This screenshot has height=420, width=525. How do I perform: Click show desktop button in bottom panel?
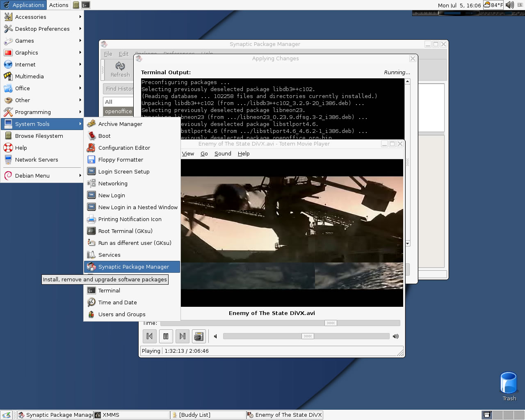(x=7, y=415)
